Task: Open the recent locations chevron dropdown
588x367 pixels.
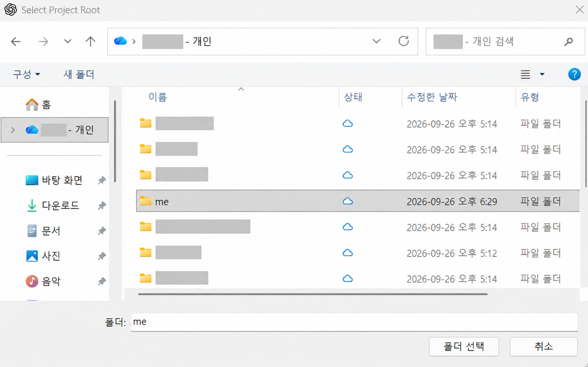Action: coord(67,41)
